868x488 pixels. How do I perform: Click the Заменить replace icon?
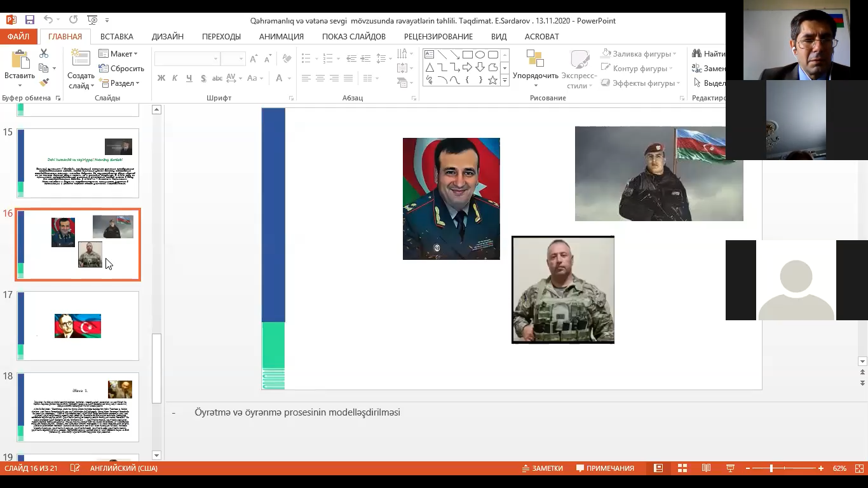(x=697, y=68)
